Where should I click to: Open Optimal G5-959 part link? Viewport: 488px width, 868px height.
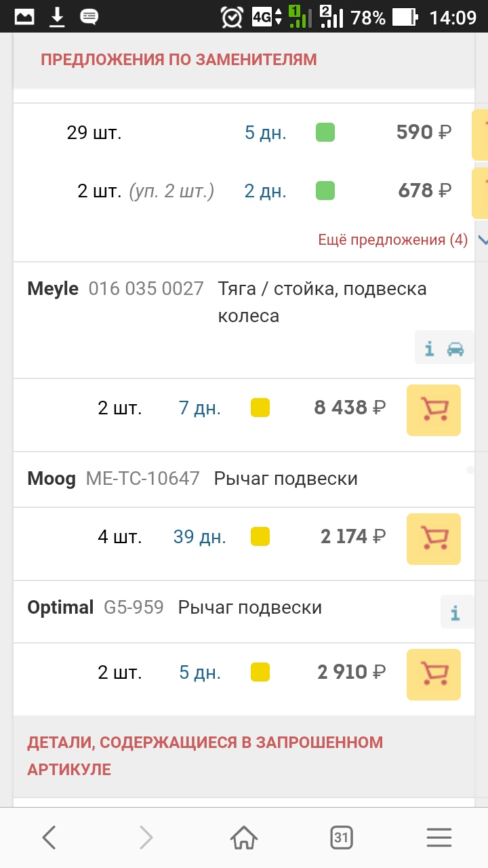tap(134, 608)
